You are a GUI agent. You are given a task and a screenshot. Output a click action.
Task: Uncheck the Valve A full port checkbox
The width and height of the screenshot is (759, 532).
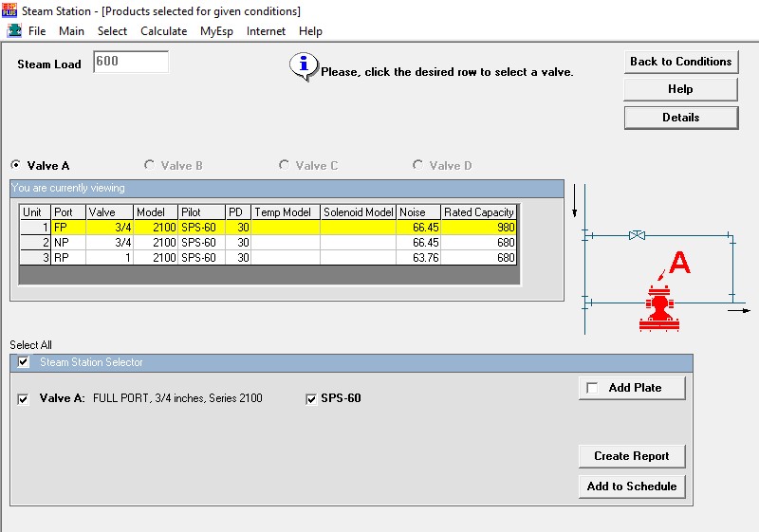[23, 399]
